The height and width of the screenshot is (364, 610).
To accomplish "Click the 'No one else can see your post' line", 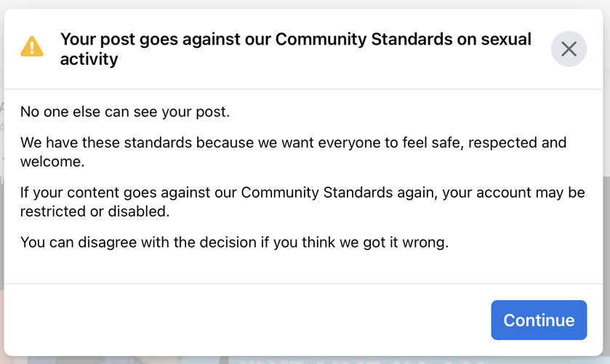I will click(x=125, y=112).
